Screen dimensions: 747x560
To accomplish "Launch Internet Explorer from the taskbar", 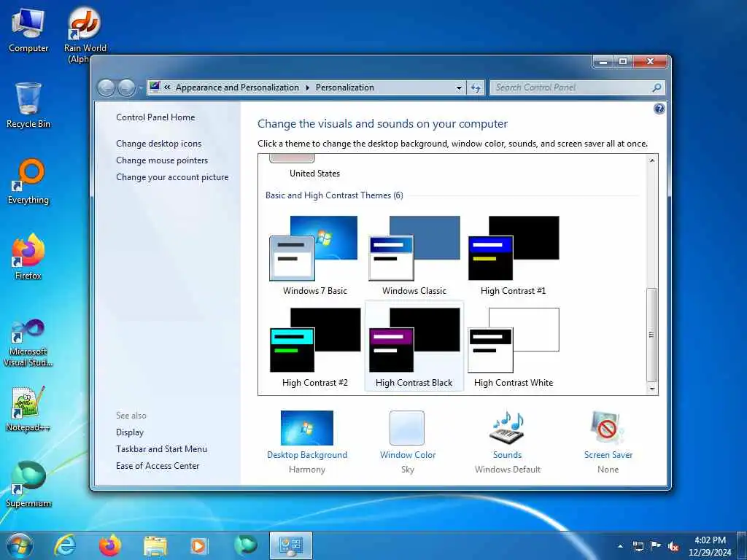I will click(65, 545).
